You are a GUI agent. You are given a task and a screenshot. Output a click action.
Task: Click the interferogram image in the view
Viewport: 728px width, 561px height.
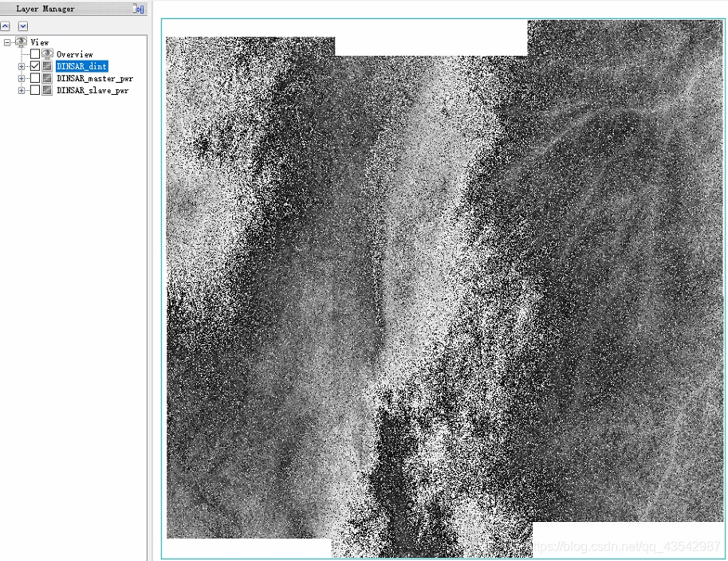(443, 288)
